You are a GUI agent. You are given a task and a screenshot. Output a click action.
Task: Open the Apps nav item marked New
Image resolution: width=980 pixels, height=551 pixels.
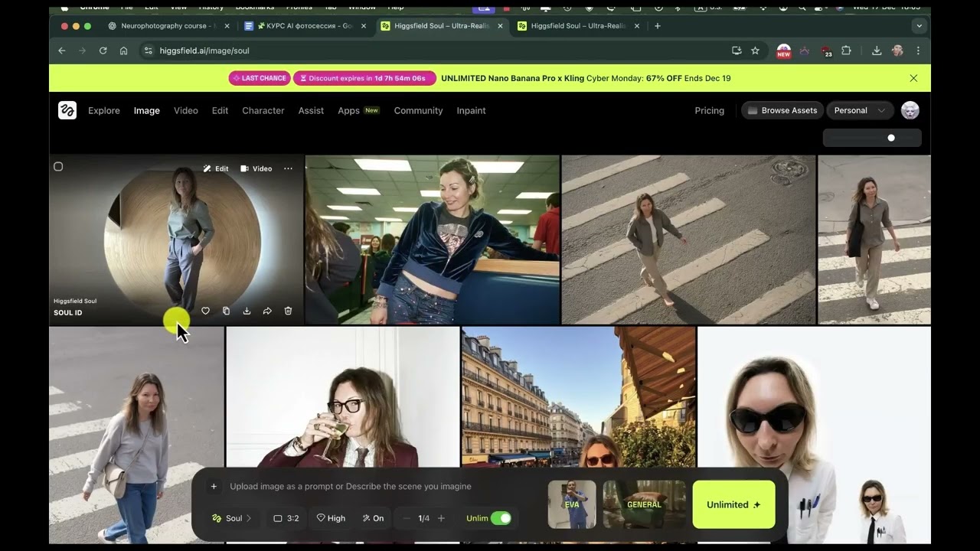(358, 110)
